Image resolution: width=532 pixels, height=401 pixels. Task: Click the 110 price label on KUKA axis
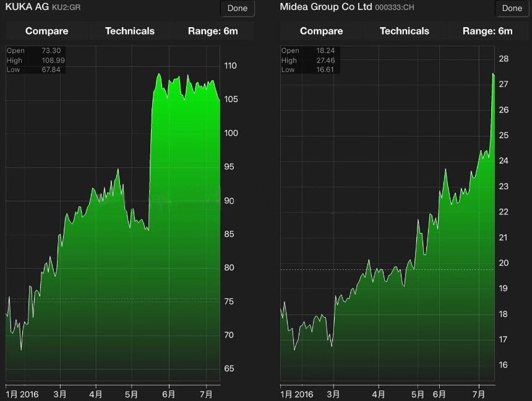point(230,66)
